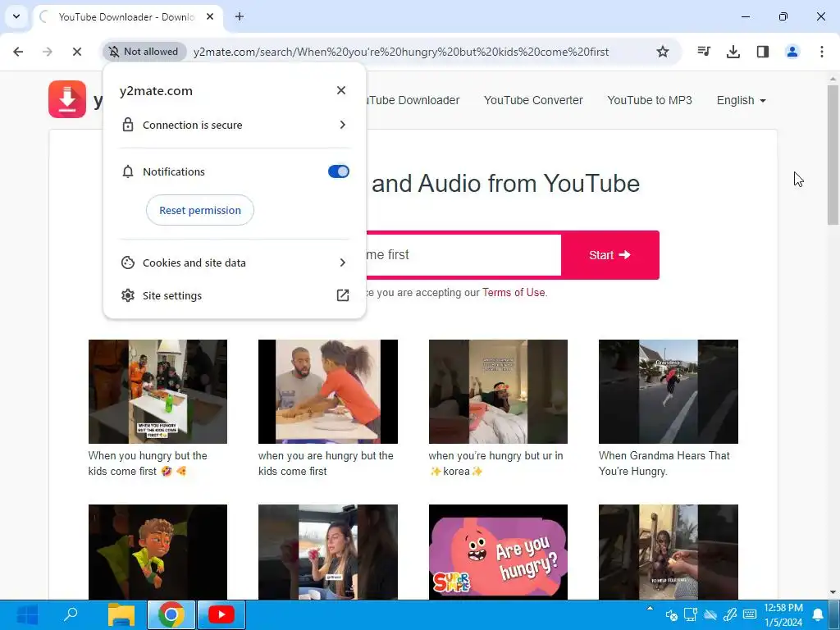
Task: Click title text when you're hungry but ur in korea
Action: coord(495,463)
